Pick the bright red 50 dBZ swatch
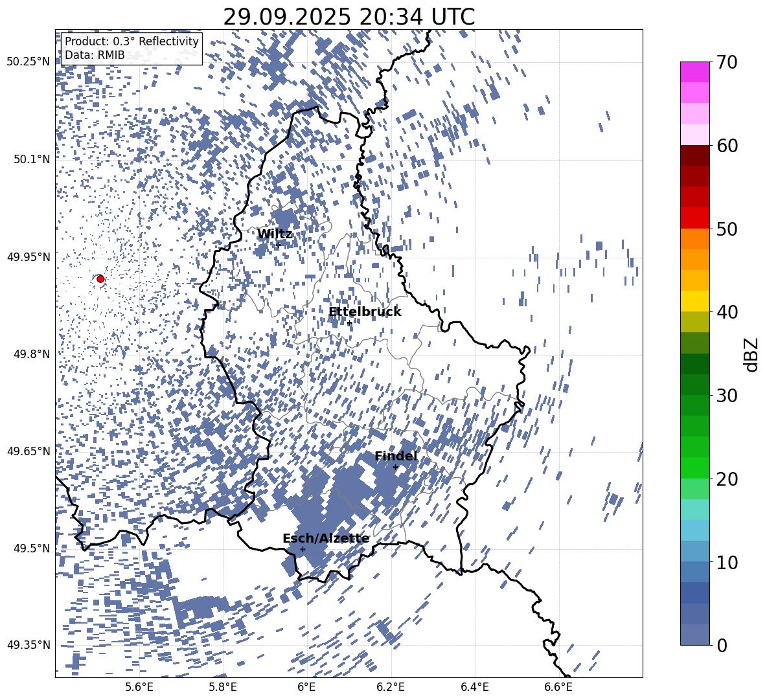767x700 pixels. (695, 218)
